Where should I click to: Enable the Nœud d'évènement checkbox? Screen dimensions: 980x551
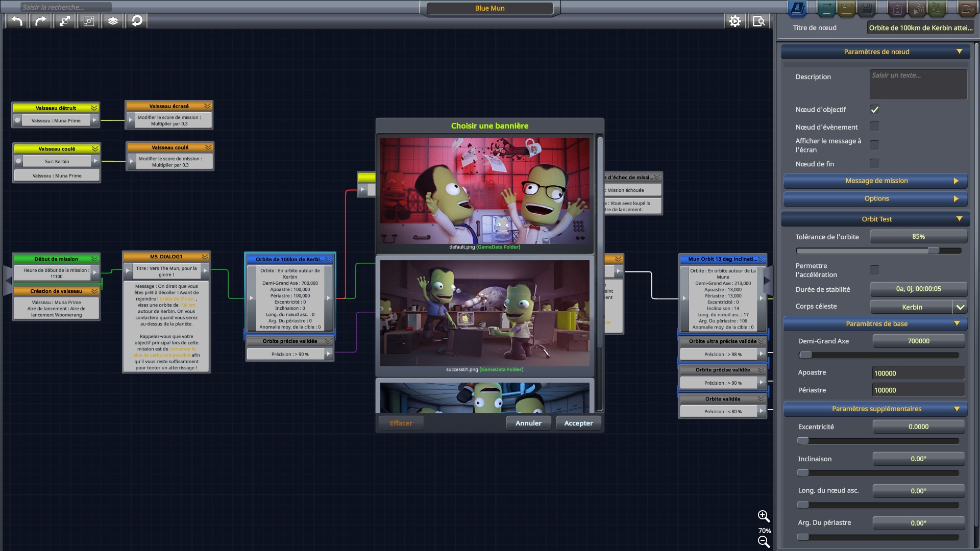pyautogui.click(x=874, y=126)
